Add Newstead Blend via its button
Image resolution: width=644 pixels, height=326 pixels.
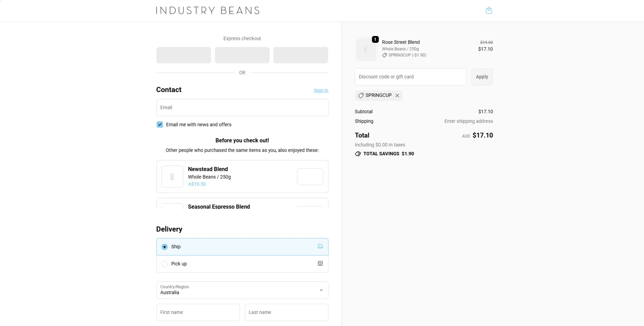[x=310, y=177]
